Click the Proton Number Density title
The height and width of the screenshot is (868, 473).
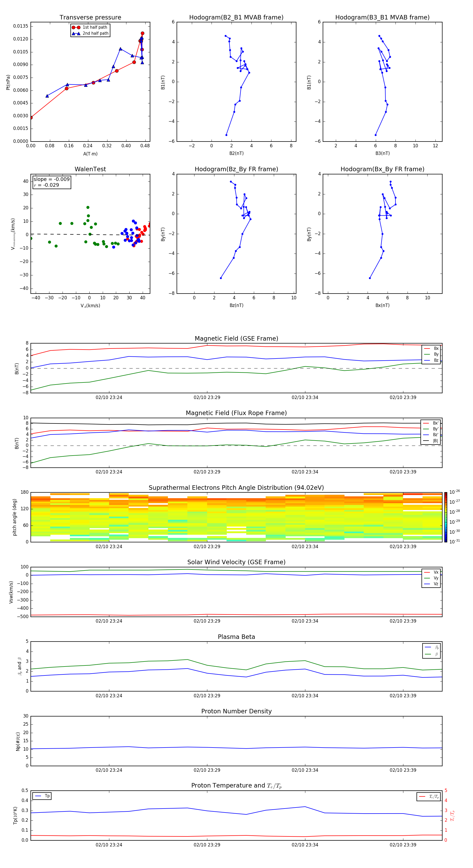pos(236,711)
